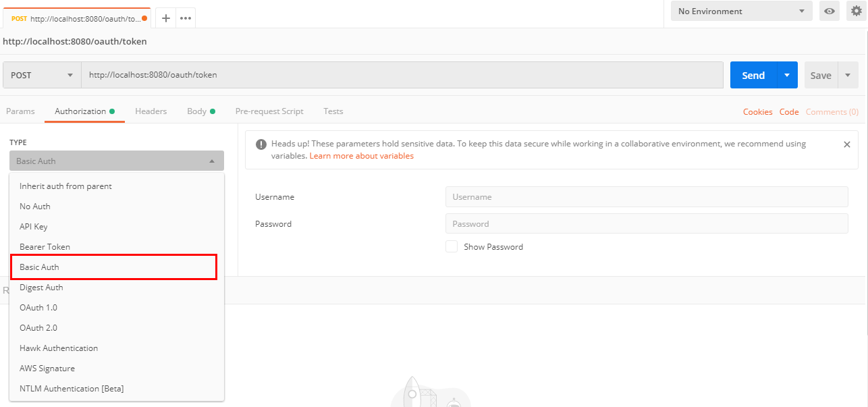Viewport: 868px width, 407px height.
Task: Open the Code link
Action: pos(789,112)
